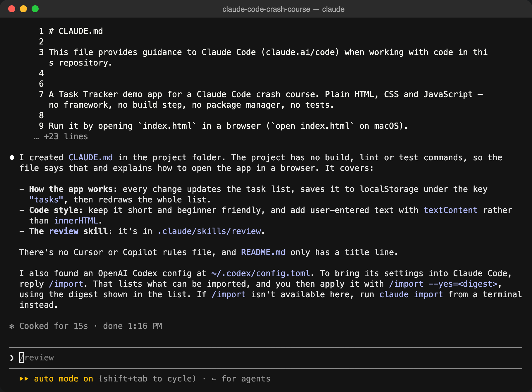Click the 'How the app works:' bold heading
The width and height of the screenshot is (532, 392).
73,189
